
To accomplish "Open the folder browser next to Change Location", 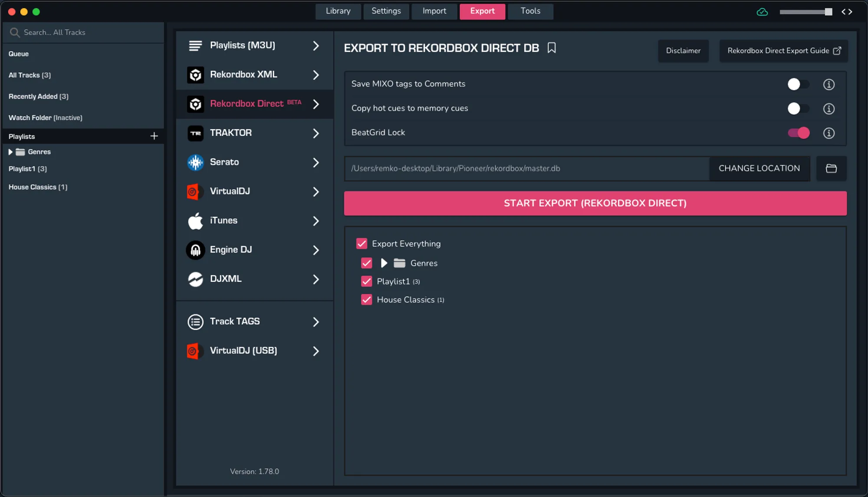I will point(832,168).
